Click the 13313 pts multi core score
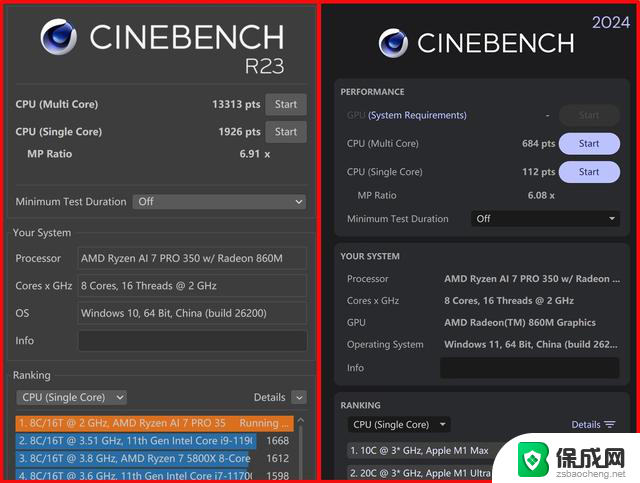 click(236, 105)
